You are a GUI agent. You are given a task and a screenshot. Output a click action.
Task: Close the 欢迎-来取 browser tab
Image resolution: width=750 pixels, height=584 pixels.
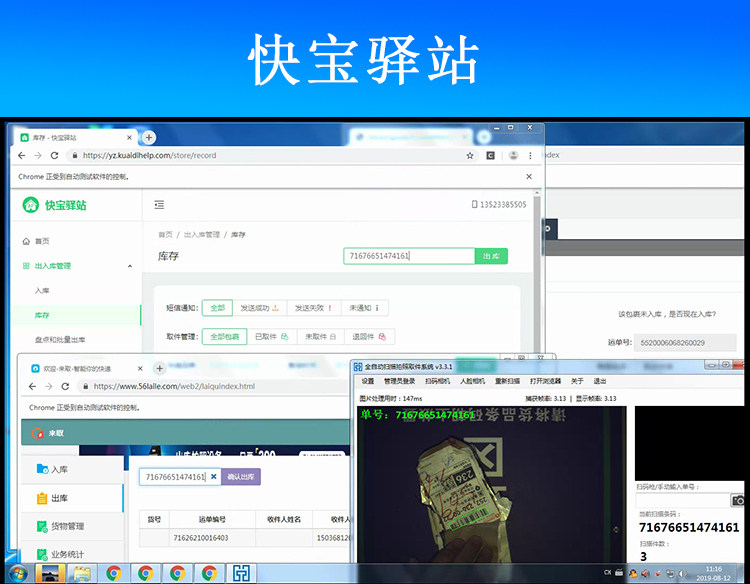140,368
